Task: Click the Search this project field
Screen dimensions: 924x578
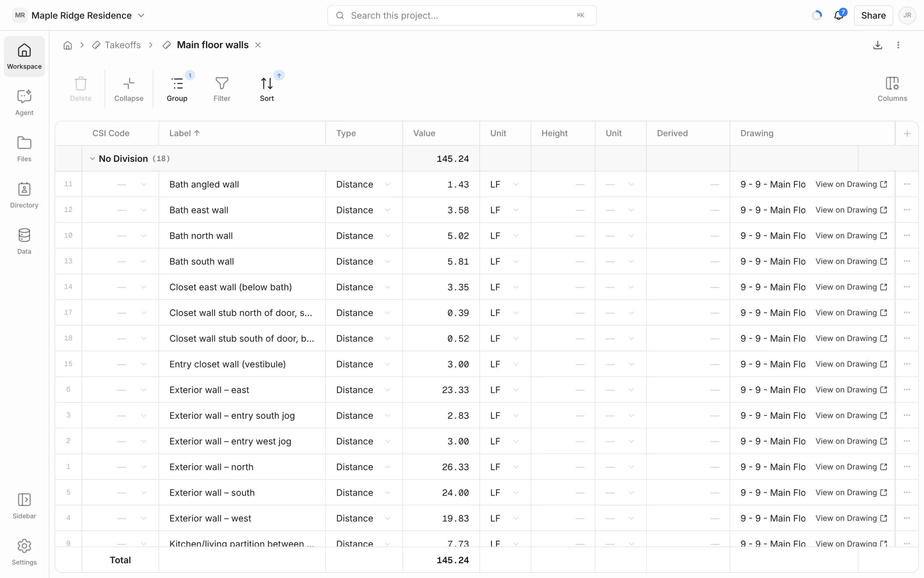Action: 462,15
